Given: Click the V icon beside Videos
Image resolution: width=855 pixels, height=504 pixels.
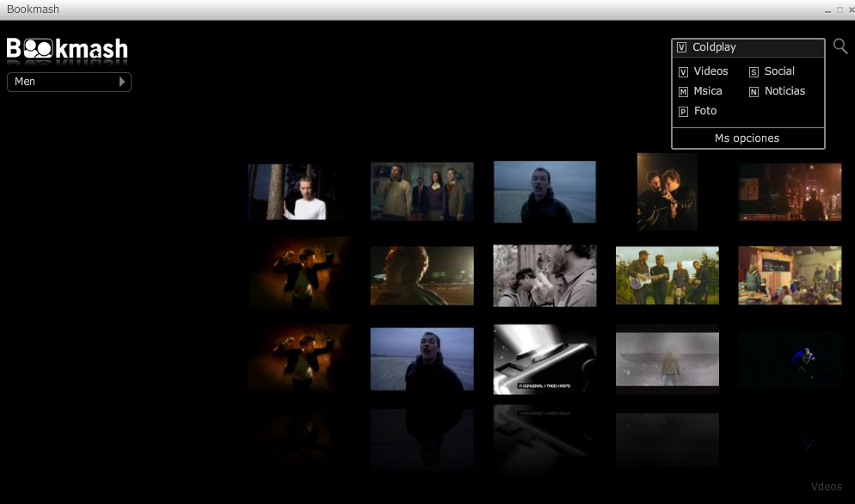Looking at the screenshot, I should click(x=683, y=72).
